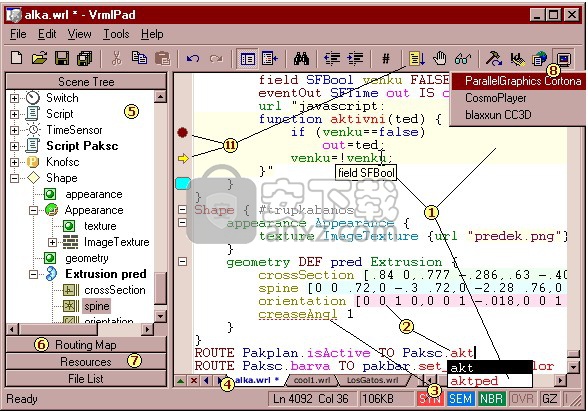The height and width of the screenshot is (411, 588).
Task: Toggle the SEM status indicator
Action: click(x=460, y=398)
